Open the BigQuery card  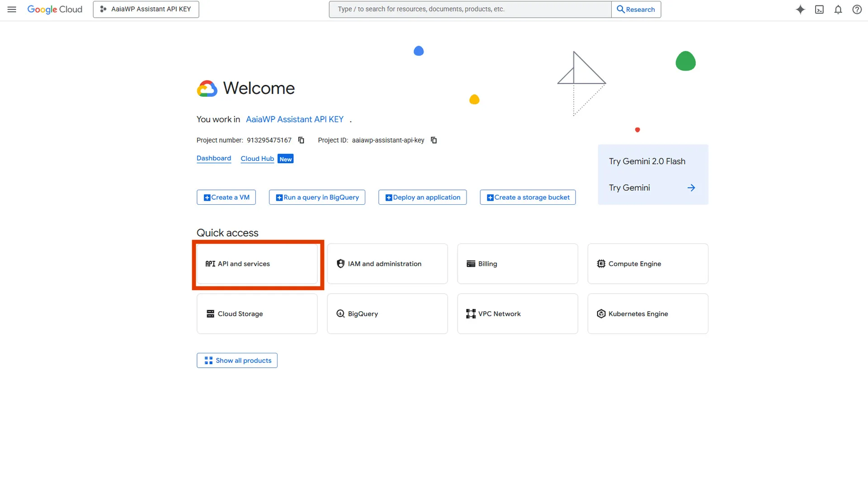click(387, 314)
